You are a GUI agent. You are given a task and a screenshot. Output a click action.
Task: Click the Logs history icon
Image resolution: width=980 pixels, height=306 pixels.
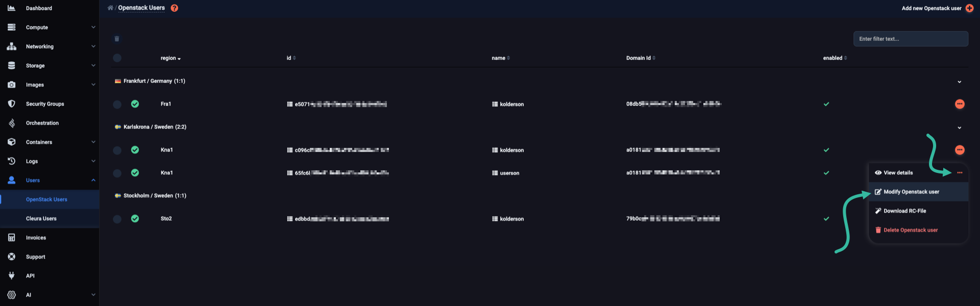point(11,161)
